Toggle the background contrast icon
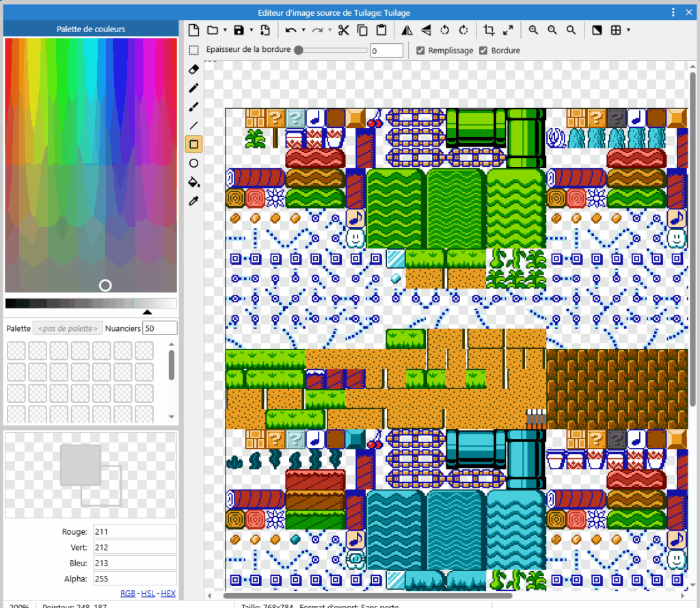The image size is (700, 608). point(597,30)
